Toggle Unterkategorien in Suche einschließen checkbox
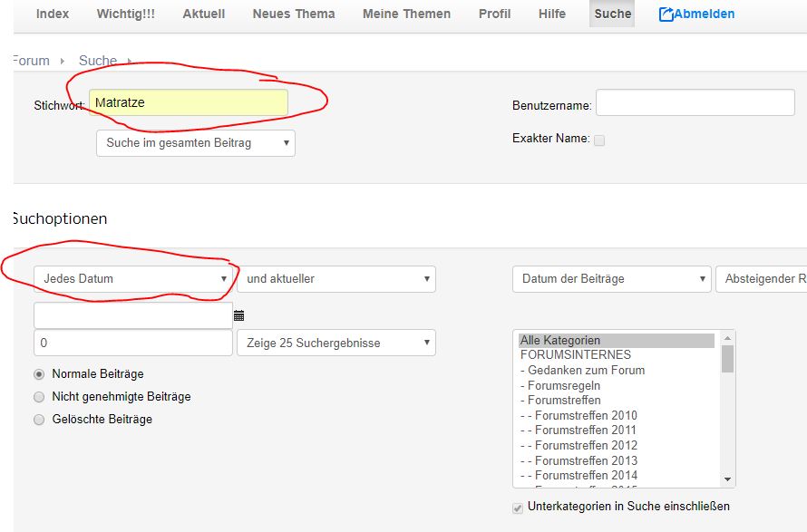Screen dimensions: 807x532 click(519, 508)
